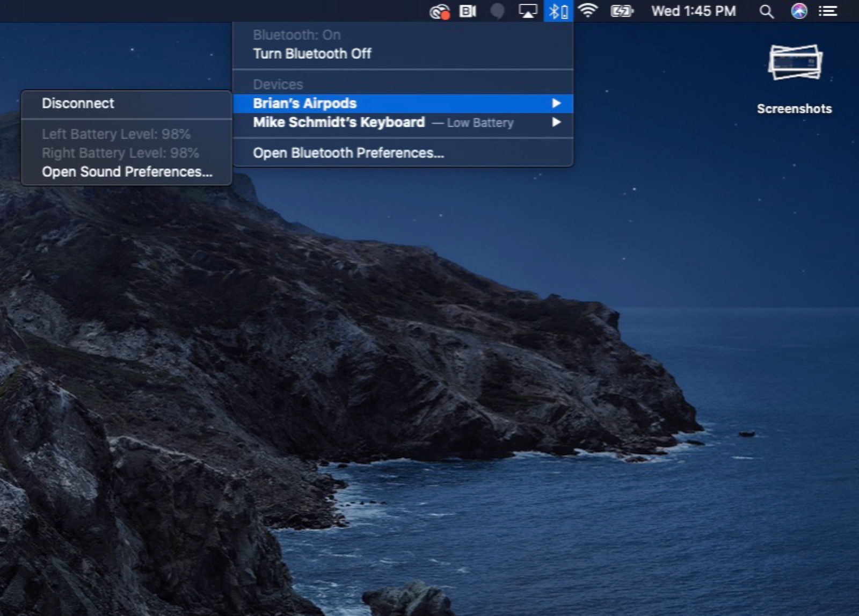The height and width of the screenshot is (616, 859).
Task: Select Brian's Airpods device entry
Action: tap(403, 103)
